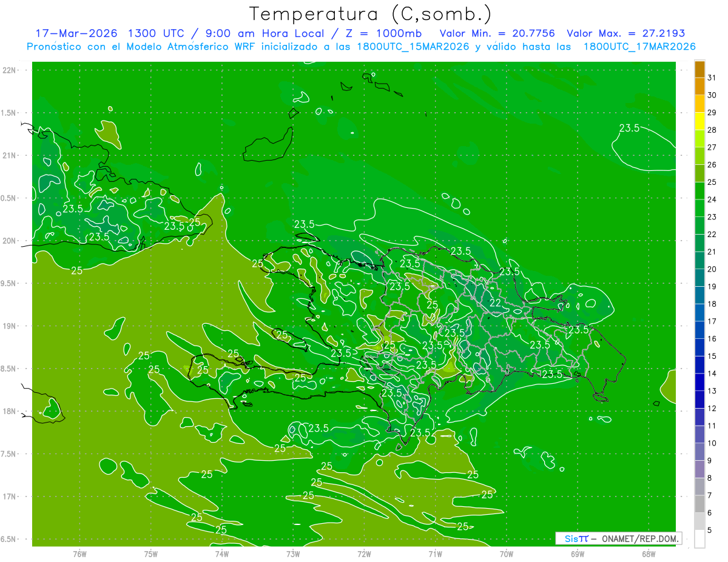Click the 18N latitude axis label
Screen dimensions: 728x562
tap(9, 412)
